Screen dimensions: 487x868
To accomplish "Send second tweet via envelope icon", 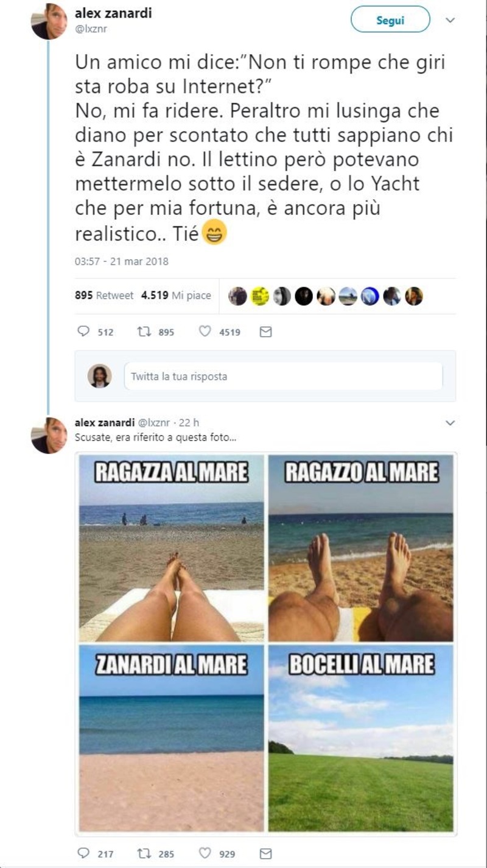I will point(265,853).
